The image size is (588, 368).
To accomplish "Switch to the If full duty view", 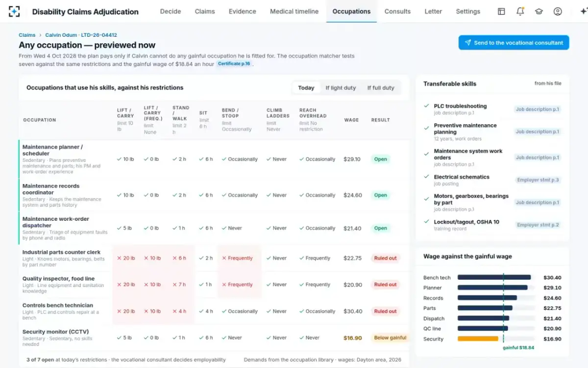I will click(381, 88).
